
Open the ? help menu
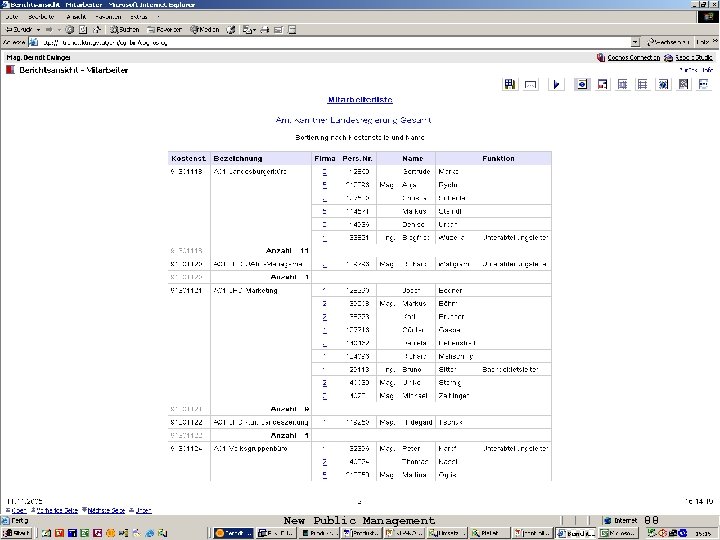point(158,17)
